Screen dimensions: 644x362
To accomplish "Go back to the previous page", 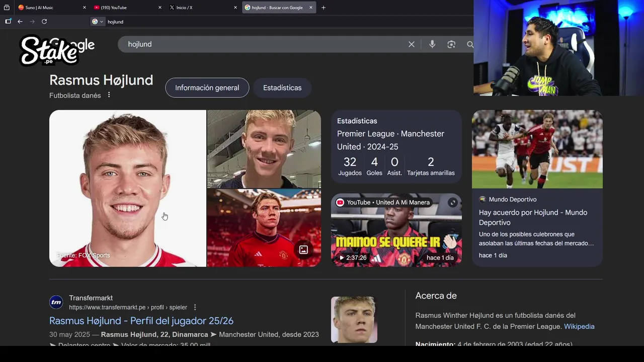I will [20, 22].
